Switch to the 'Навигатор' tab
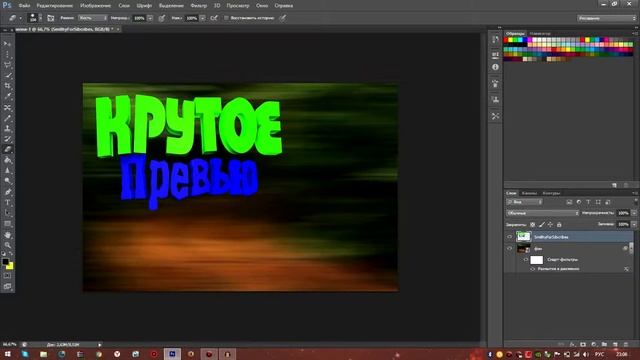Screen dimensions: 640x360 tap(540, 33)
